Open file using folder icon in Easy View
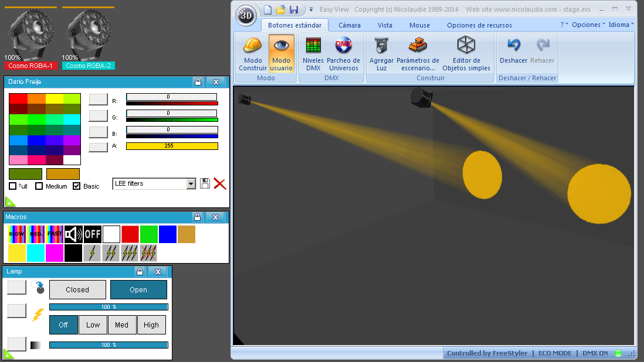644x362 pixels. click(x=280, y=9)
